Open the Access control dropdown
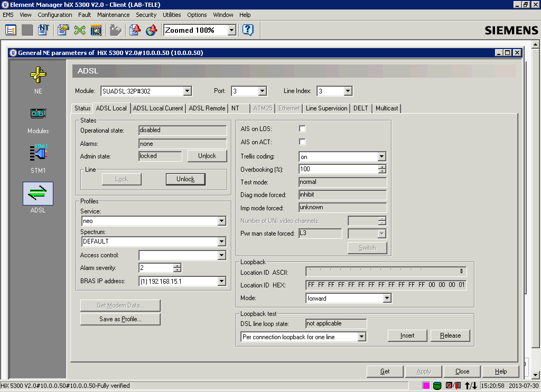The height and width of the screenshot is (392, 541). click(221, 255)
